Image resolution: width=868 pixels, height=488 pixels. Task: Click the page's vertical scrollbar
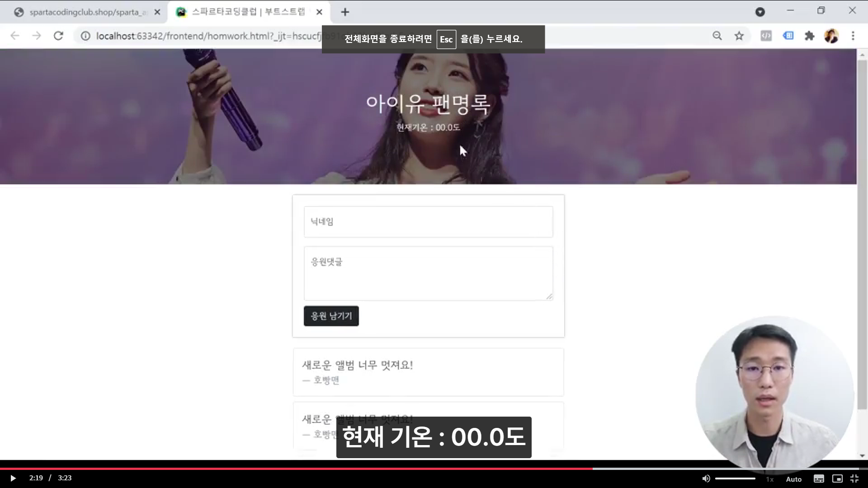(x=862, y=235)
